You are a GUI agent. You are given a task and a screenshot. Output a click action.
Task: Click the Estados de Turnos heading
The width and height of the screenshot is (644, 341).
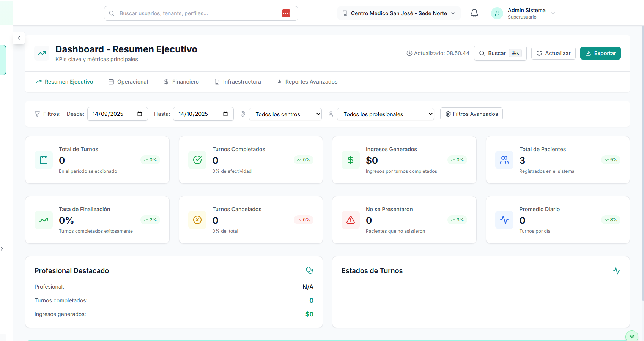coord(372,271)
